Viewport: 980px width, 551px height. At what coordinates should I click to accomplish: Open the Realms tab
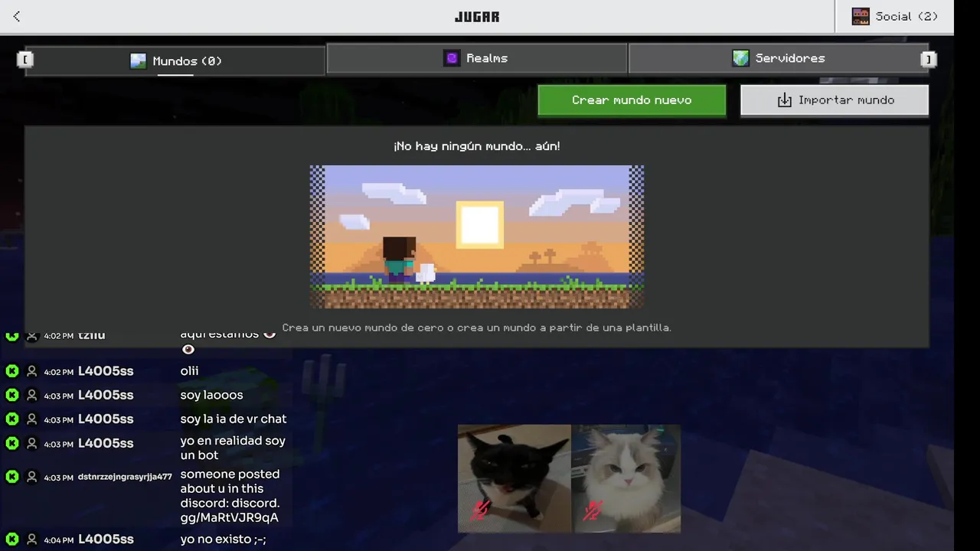(476, 58)
